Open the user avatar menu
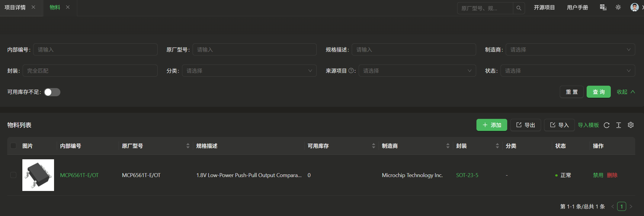The height and width of the screenshot is (216, 644). coord(634,8)
